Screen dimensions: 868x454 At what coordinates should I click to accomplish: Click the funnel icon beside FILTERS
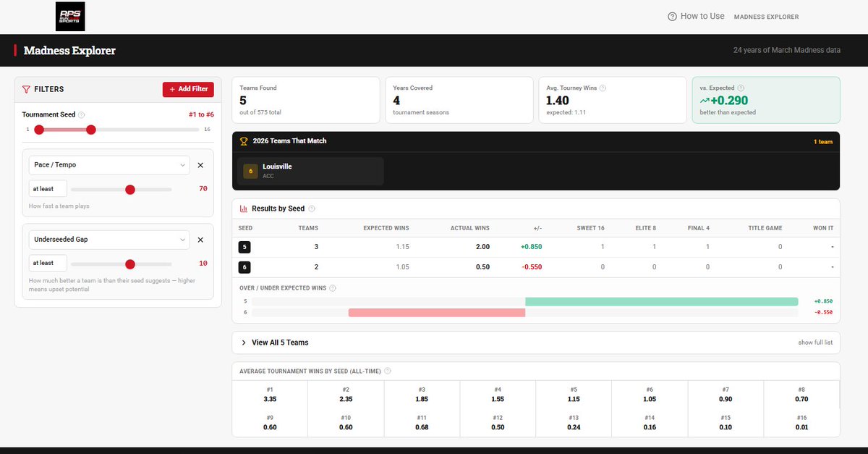pos(26,89)
